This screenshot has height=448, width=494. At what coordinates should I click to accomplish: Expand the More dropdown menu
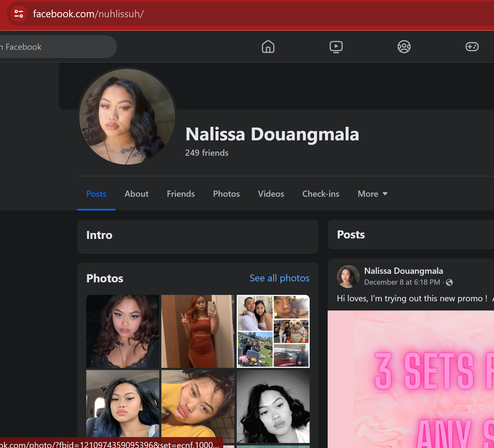tap(372, 194)
